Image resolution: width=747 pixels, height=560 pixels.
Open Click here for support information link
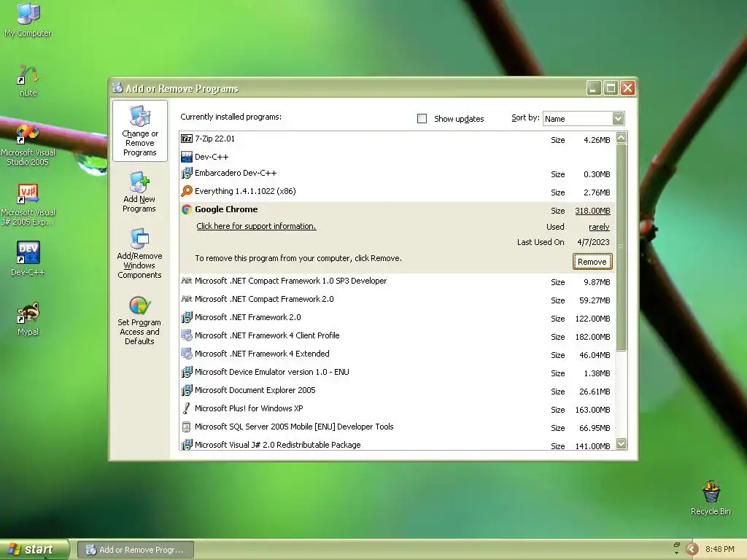256,226
